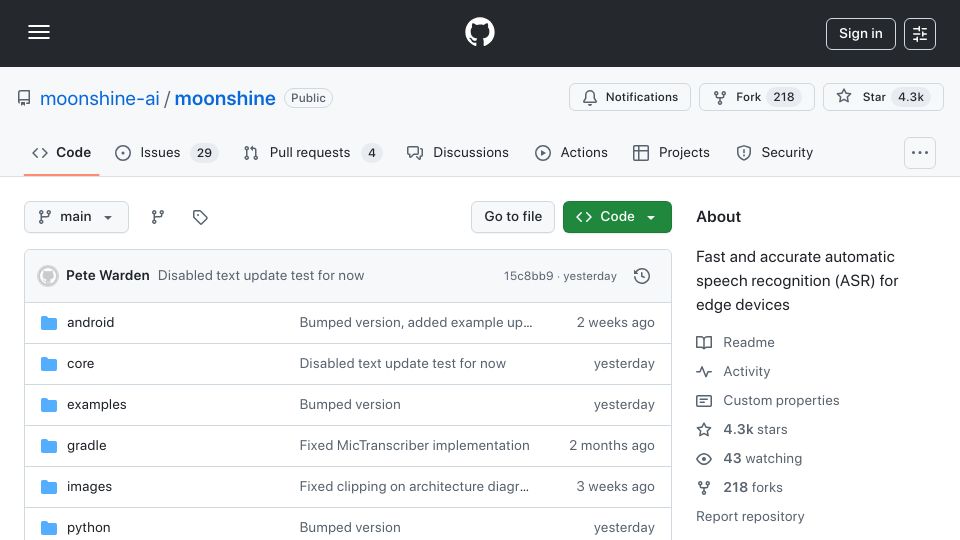960x540 pixels.
Task: Open latest commit message 'Disabled text update test'
Action: tap(261, 276)
